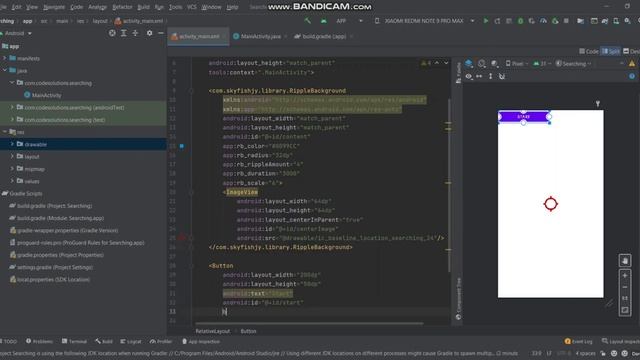Zoom out the preview with the minus icon
This screenshot has height=360, width=640.
coord(624,287)
